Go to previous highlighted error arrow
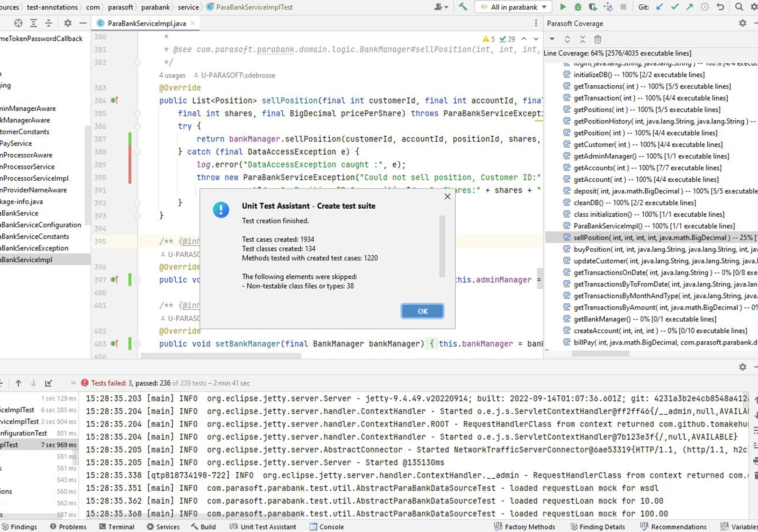 click(523, 39)
